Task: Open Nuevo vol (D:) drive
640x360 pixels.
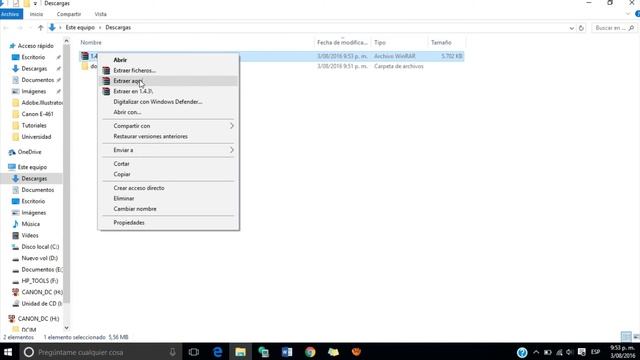Action: pos(39,258)
